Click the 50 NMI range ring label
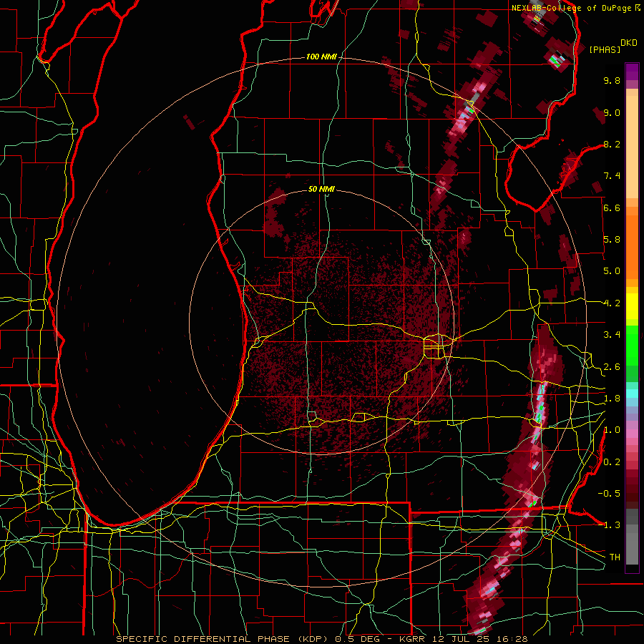Screen dimensions: 644x644 click(321, 189)
